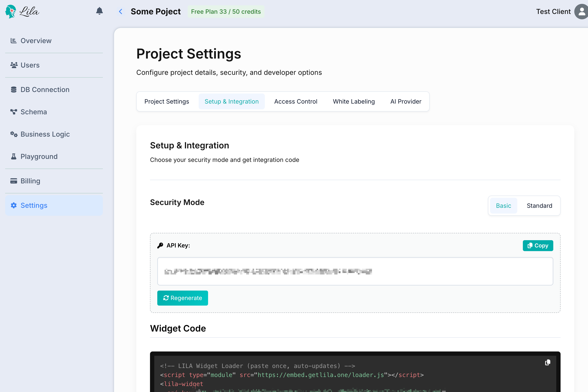Open Overview from the sidebar
Image resolution: width=588 pixels, height=392 pixels.
(x=36, y=41)
